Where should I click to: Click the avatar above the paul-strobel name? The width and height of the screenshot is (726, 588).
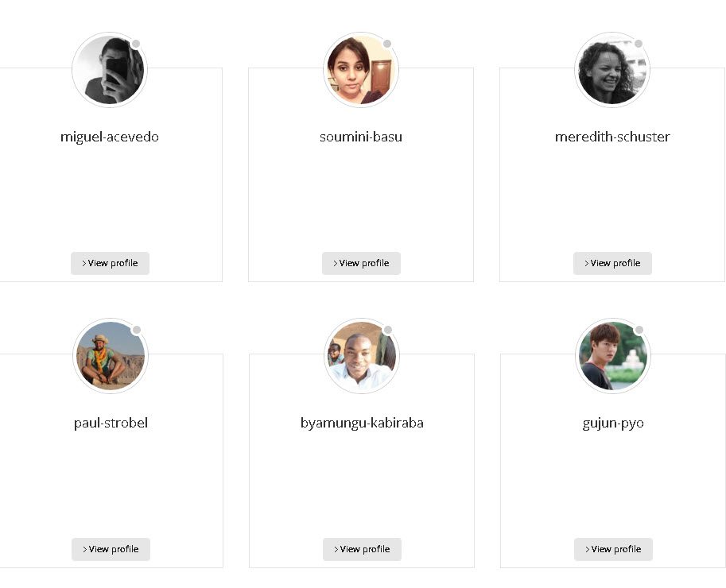point(111,356)
